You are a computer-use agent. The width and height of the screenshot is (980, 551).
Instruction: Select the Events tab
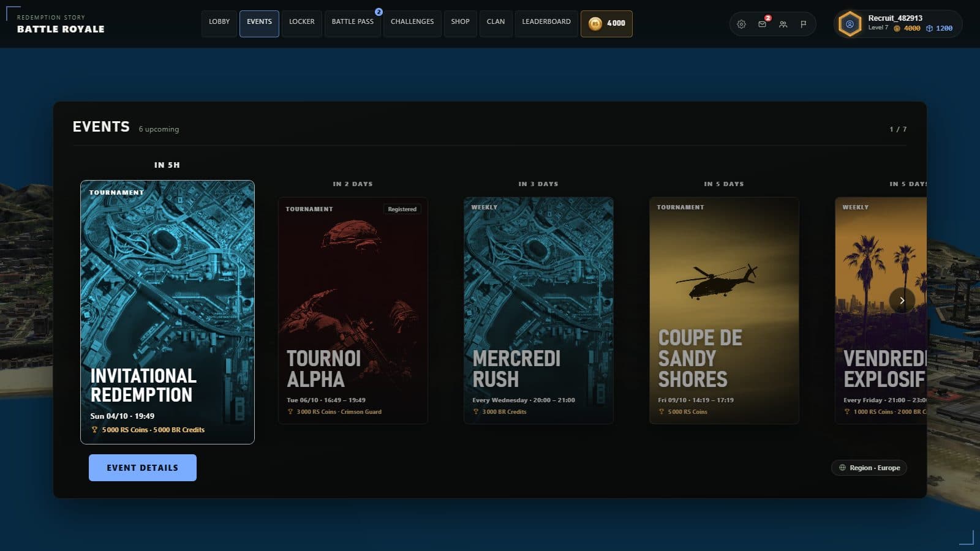(259, 23)
